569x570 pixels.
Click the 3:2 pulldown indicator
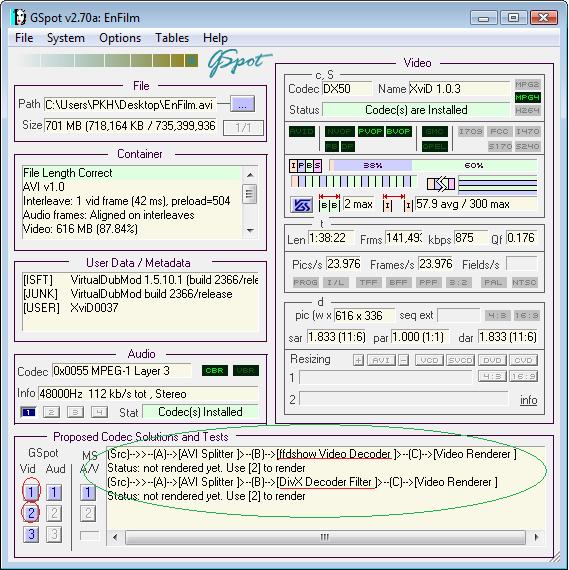coord(458,282)
